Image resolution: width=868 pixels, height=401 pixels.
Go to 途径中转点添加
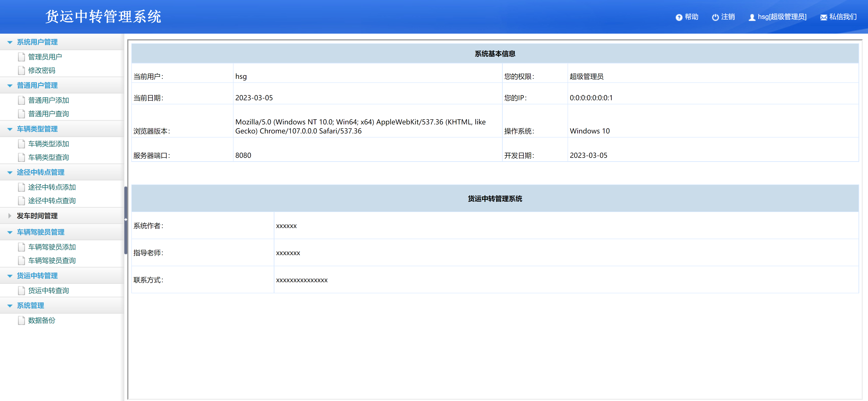click(52, 187)
